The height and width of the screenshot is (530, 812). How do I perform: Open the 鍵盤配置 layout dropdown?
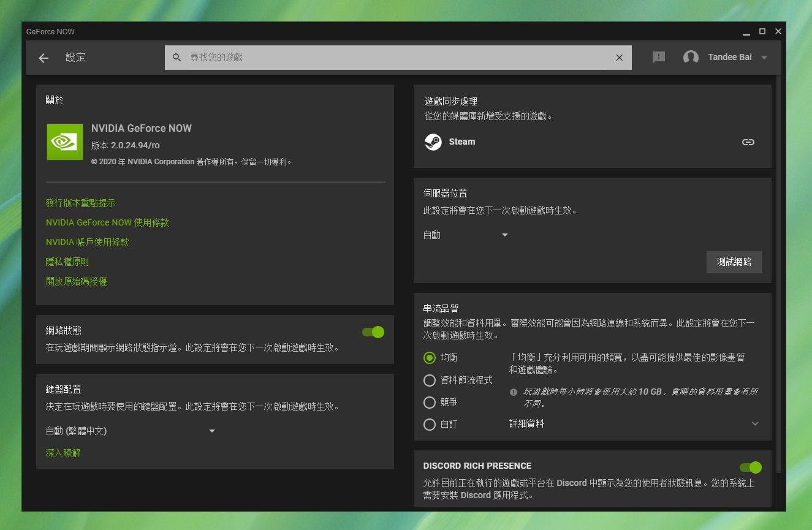point(131,431)
